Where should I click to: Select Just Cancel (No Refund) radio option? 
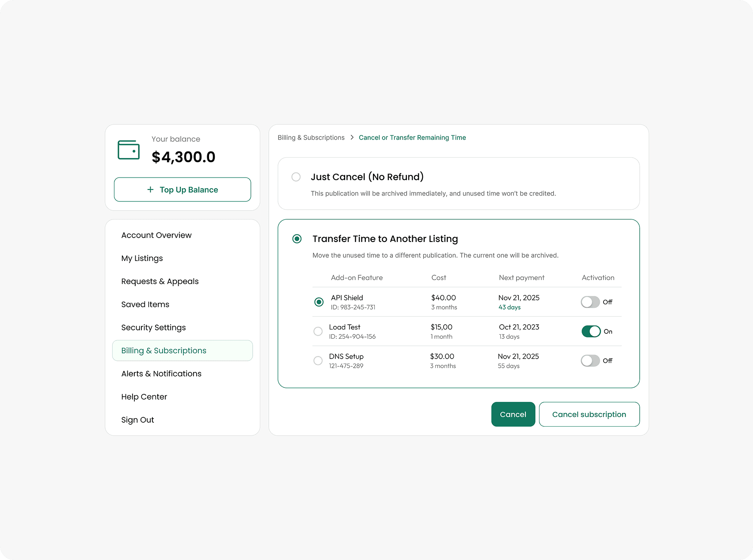[296, 177]
